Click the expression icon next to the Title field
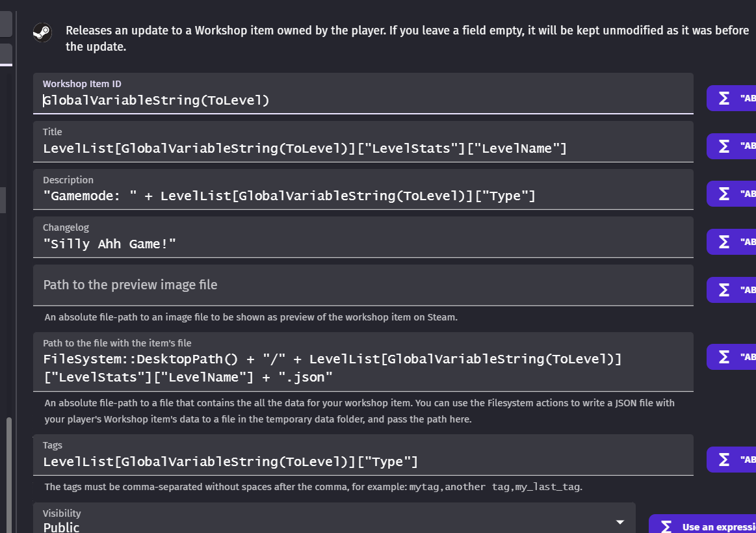 pos(723,146)
